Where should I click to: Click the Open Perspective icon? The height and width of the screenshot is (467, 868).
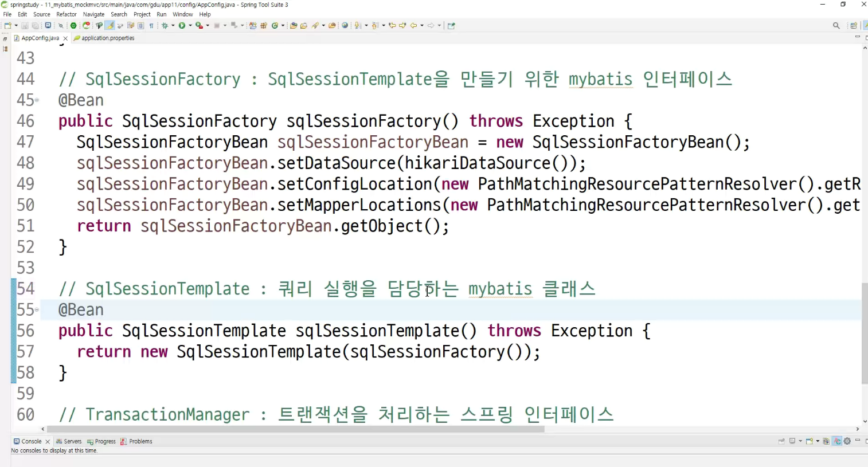[854, 25]
